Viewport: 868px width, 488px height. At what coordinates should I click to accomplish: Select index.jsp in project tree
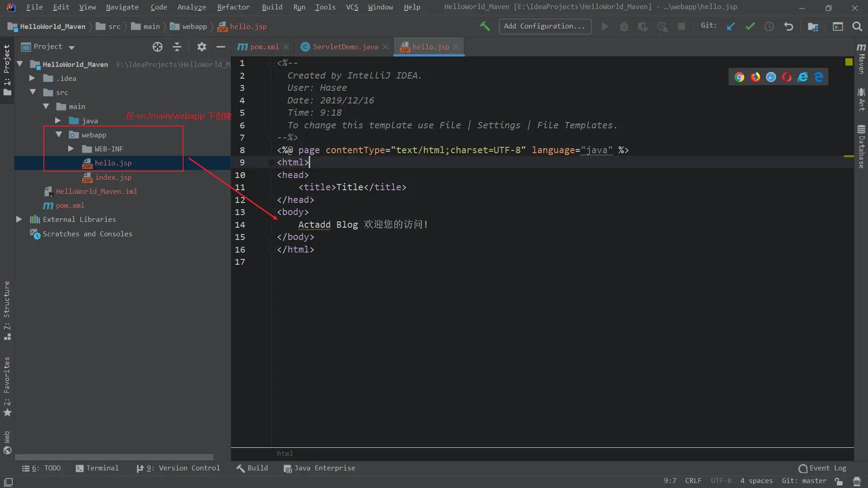(113, 177)
